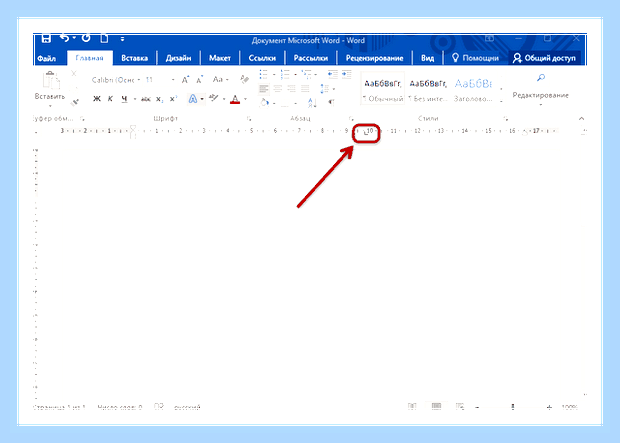620x443 pixels.
Task: Sort text with the A-Я icon
Action: pos(312,103)
